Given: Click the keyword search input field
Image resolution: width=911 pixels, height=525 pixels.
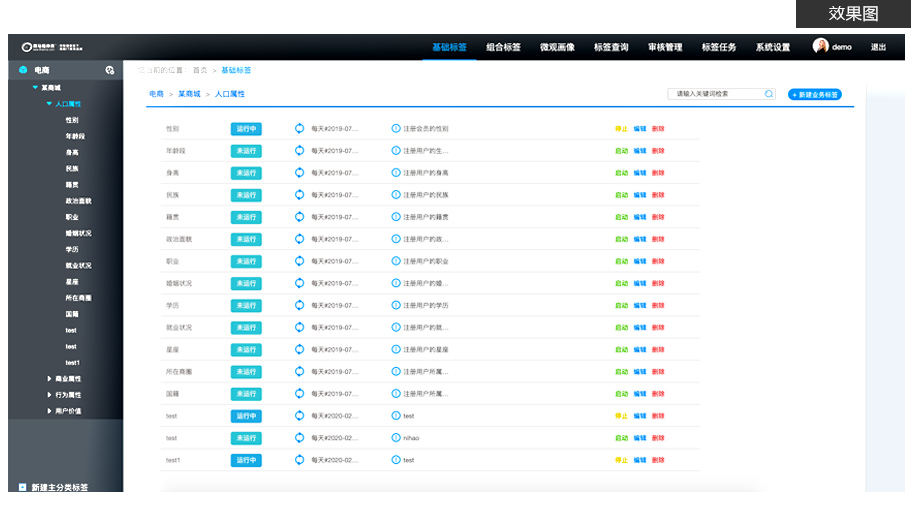Looking at the screenshot, I should 715,94.
